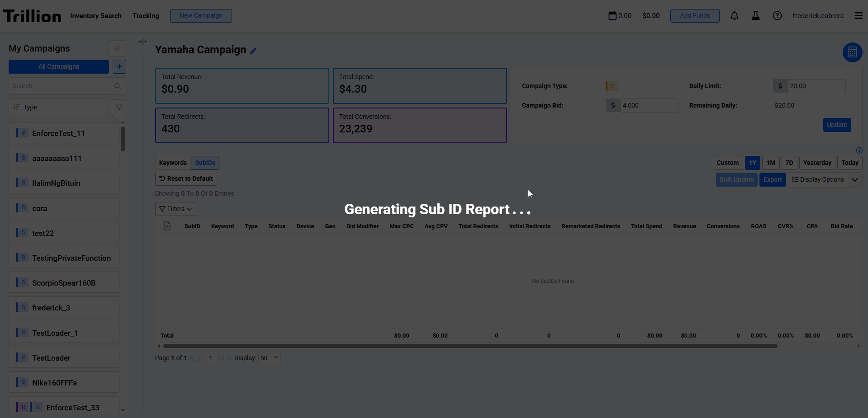The height and width of the screenshot is (418, 868).
Task: Open the Display rows-per-page dropdown
Action: 270,358
